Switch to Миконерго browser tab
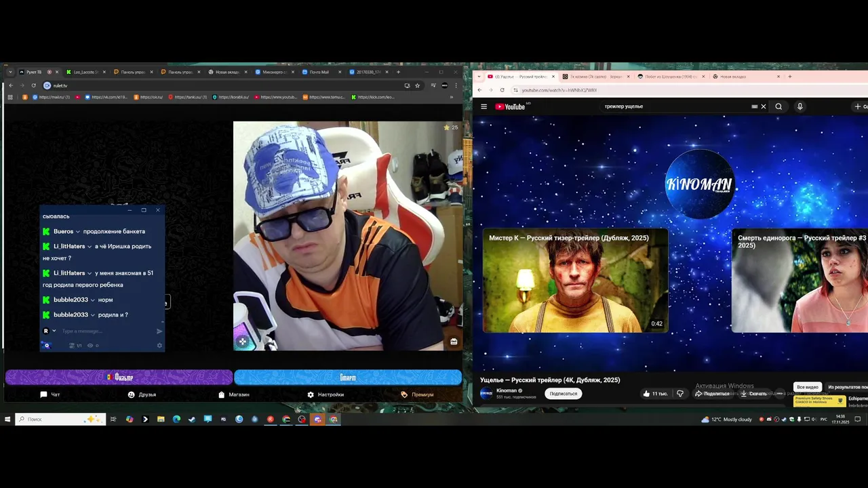The height and width of the screenshot is (488, 868). coord(274,72)
